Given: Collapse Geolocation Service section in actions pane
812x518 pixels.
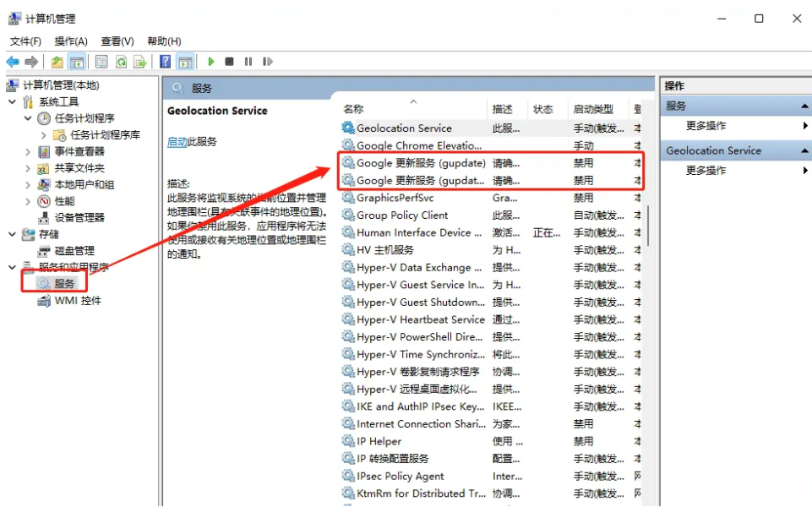Looking at the screenshot, I should point(804,150).
